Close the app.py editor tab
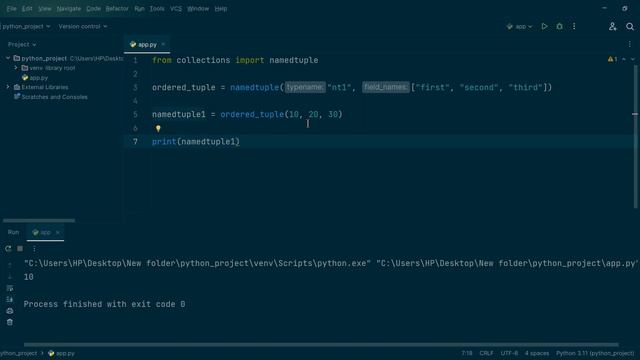 [x=163, y=44]
